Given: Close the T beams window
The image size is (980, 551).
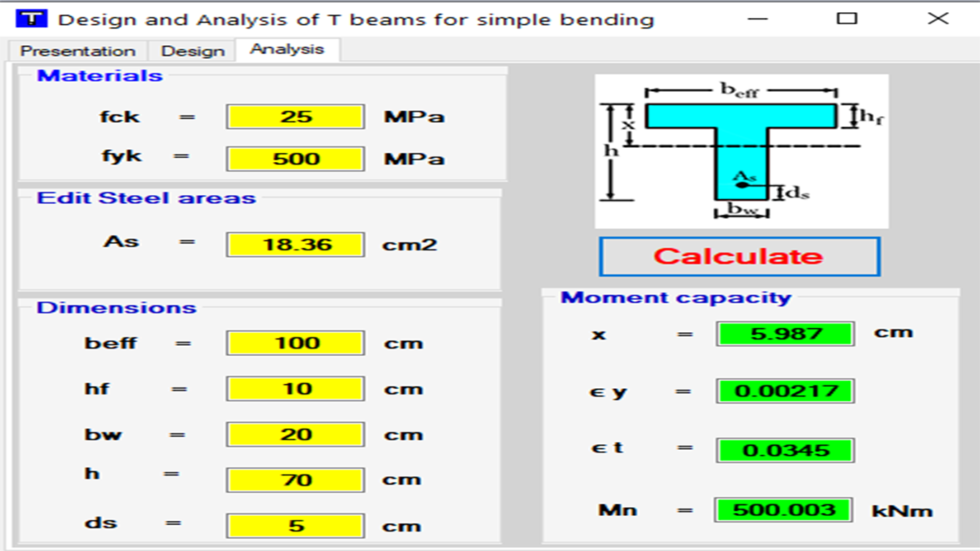Looking at the screenshot, I should tap(938, 19).
